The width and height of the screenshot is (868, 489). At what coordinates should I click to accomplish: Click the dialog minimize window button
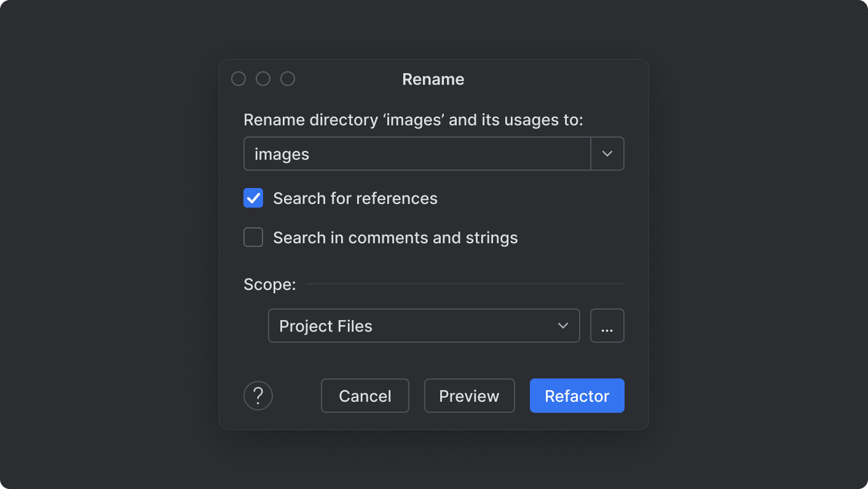pos(263,79)
